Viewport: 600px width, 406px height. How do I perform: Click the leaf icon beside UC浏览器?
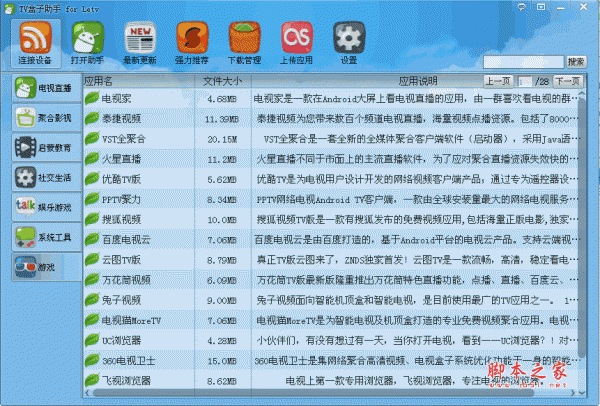[92, 340]
